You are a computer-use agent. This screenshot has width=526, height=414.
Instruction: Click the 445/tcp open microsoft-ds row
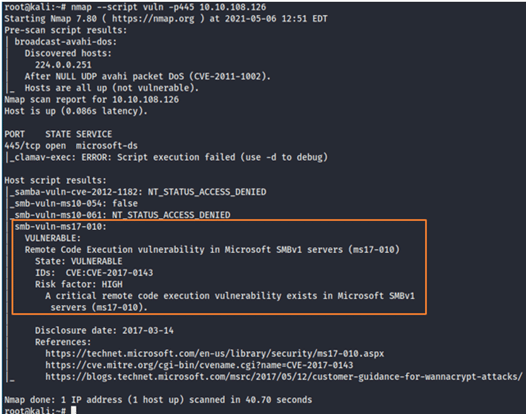pos(71,146)
